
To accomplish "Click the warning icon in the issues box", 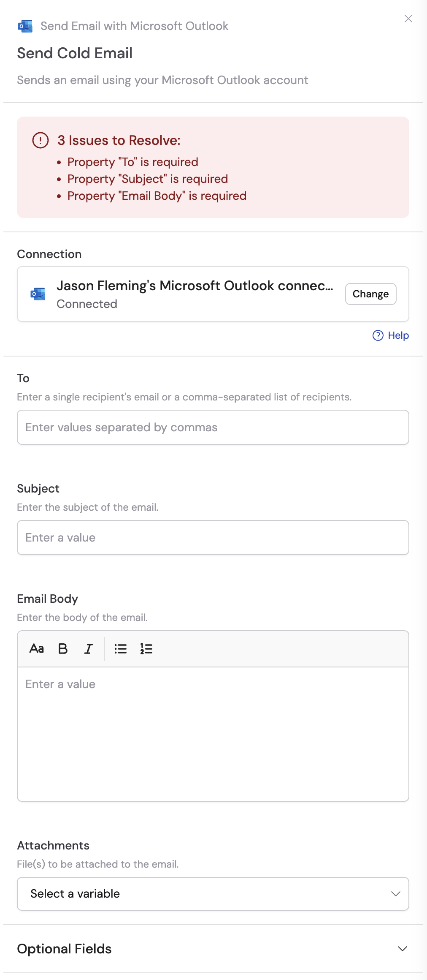I will coord(41,140).
